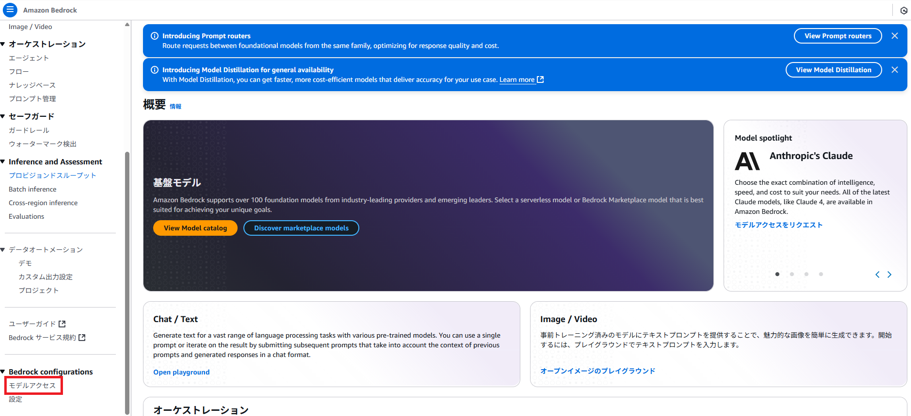This screenshot has height=416, width=911.
Task: Click the sidebar vertical scrollbar
Action: 127,281
